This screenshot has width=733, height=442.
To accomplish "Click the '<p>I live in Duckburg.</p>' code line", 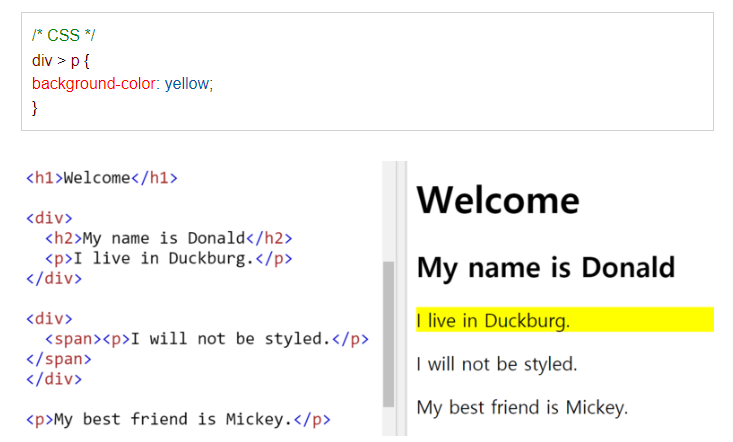I will 168,258.
